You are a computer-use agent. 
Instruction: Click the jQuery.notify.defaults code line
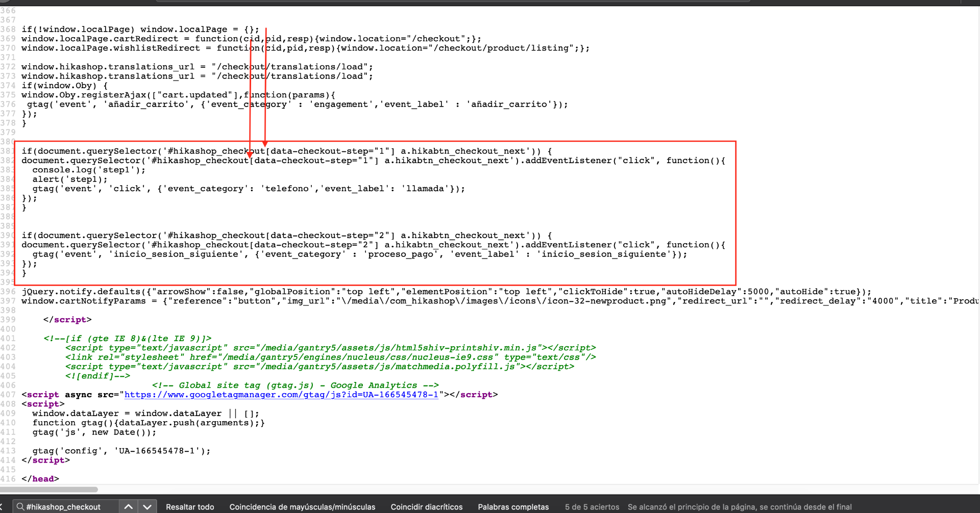coord(446,292)
